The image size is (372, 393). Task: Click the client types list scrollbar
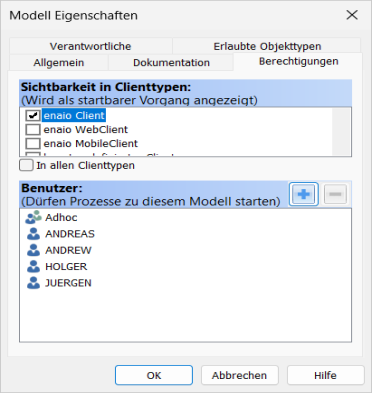click(x=341, y=131)
